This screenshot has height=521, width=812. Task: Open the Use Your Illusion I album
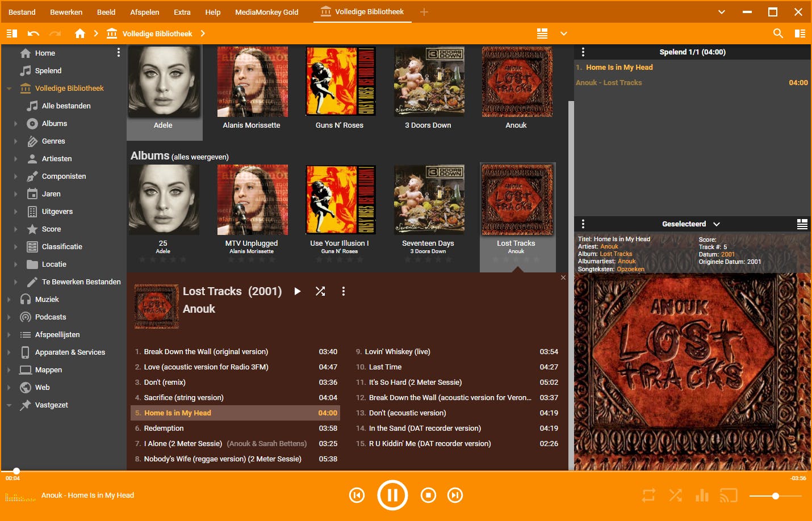tap(340, 200)
